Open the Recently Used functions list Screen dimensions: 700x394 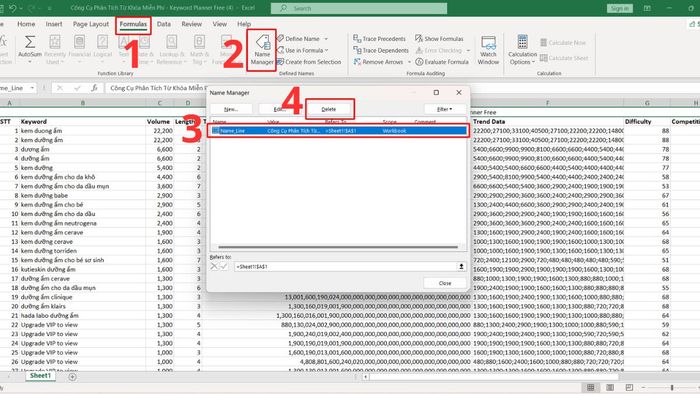(x=55, y=50)
